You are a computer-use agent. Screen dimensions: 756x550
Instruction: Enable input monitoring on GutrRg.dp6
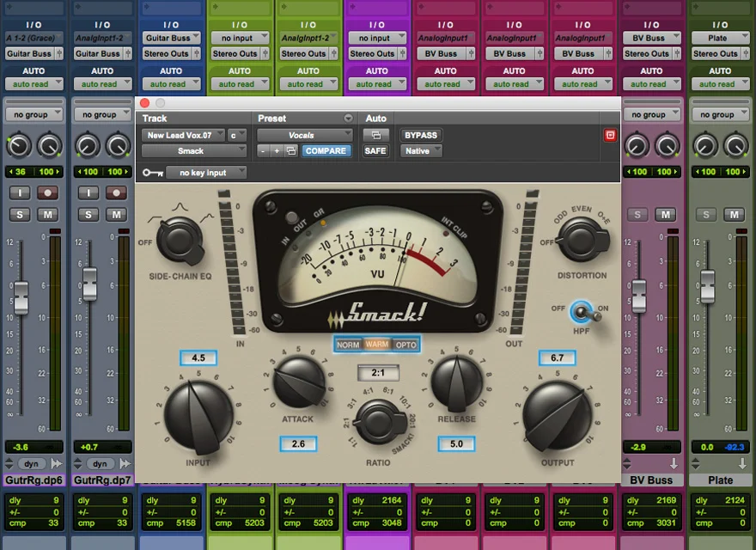tap(20, 193)
